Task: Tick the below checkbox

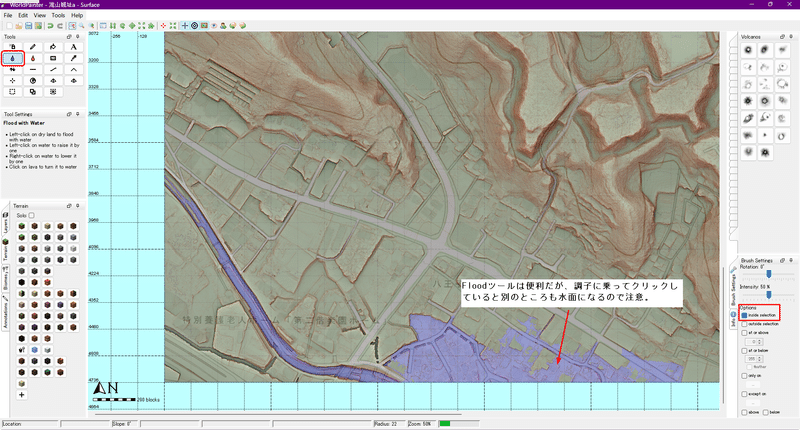Action: click(x=765, y=412)
